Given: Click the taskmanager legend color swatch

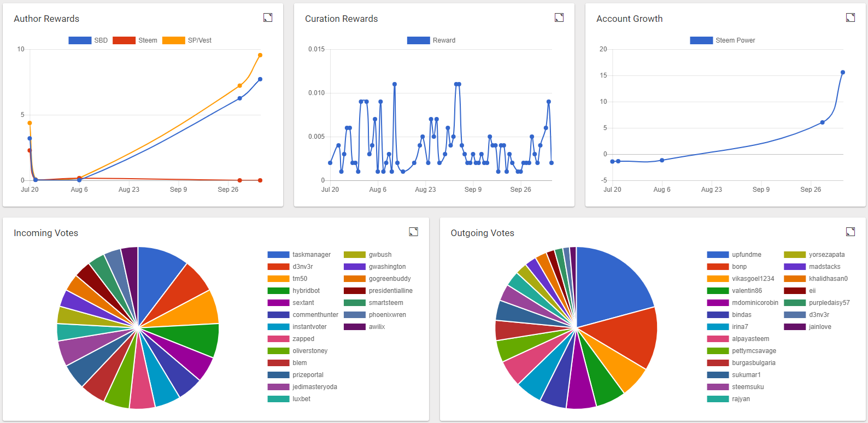Looking at the screenshot, I should point(278,255).
